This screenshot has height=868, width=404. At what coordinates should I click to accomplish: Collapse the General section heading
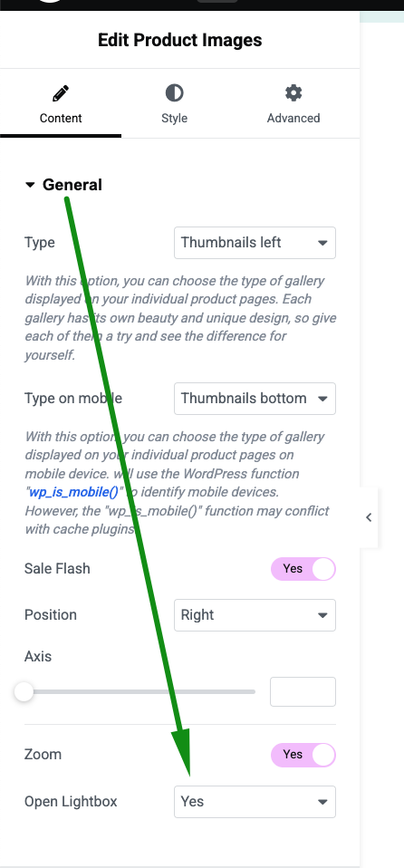[72, 184]
